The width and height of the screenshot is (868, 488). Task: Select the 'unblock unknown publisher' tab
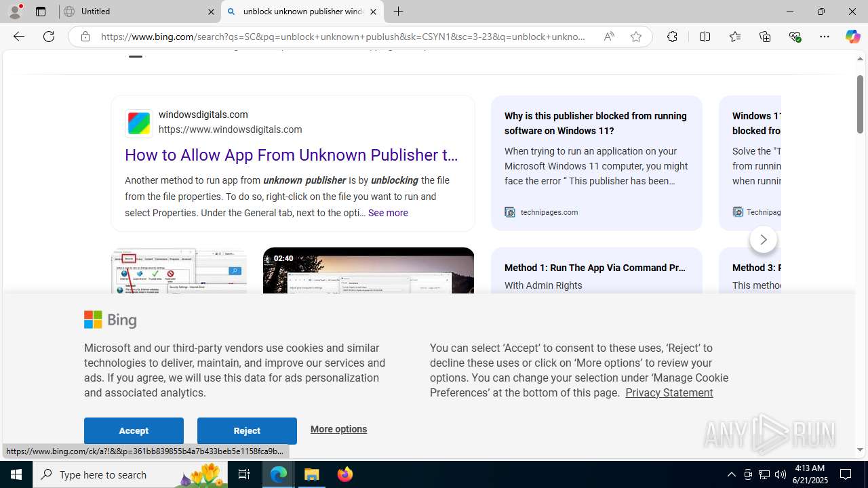(x=302, y=12)
